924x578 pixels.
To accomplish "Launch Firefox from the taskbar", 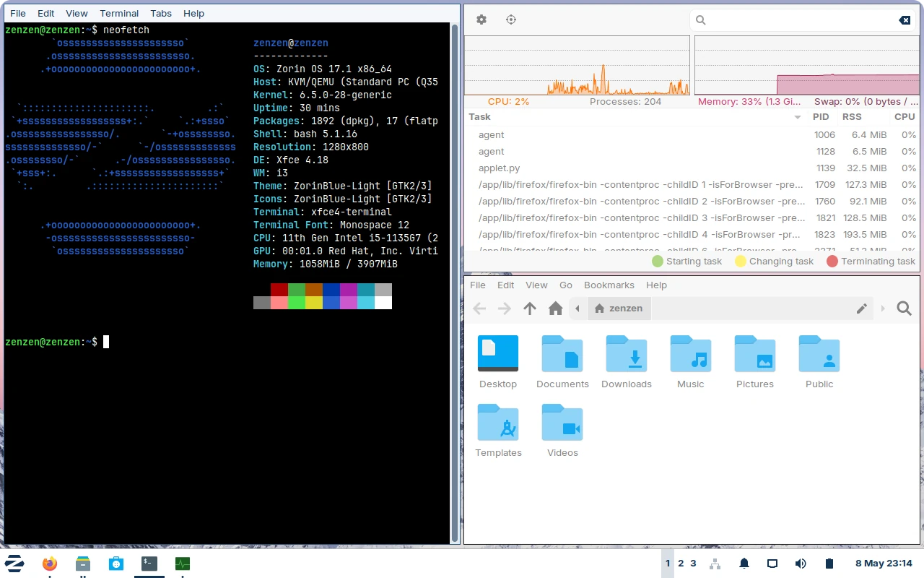I will (x=49, y=564).
